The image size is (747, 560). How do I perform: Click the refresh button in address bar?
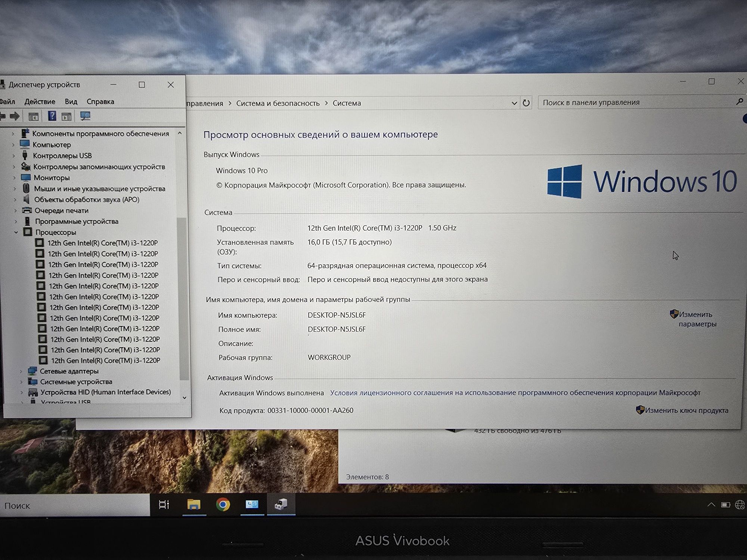526,103
